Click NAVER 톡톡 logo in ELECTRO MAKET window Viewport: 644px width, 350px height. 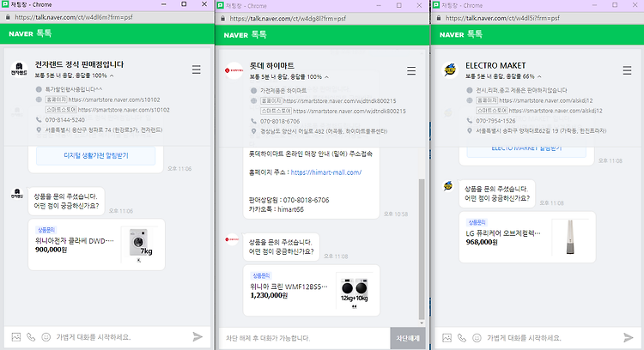(x=461, y=34)
